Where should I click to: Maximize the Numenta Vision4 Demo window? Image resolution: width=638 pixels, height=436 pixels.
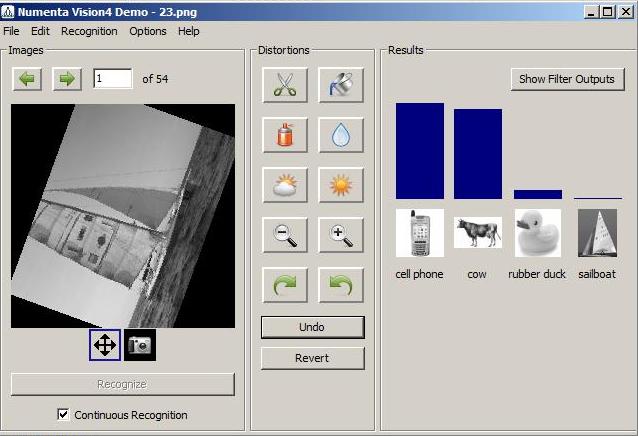[607, 12]
